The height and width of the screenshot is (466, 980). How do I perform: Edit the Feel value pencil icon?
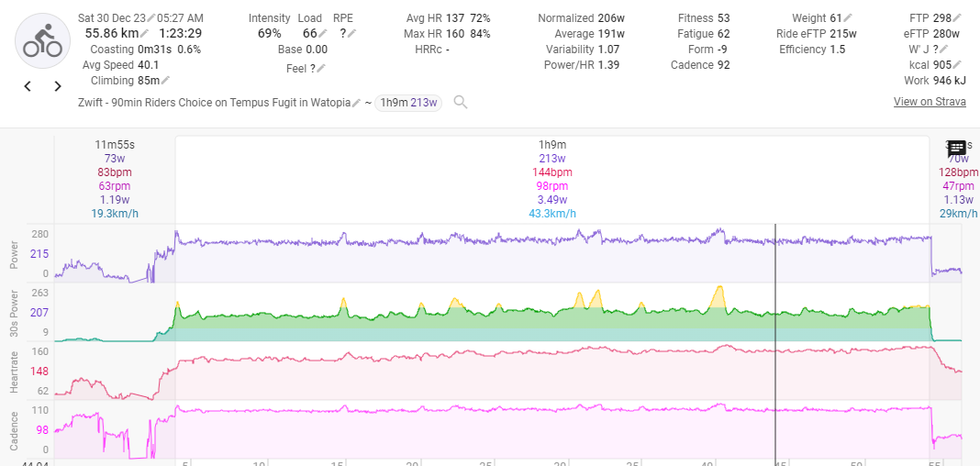(x=321, y=69)
